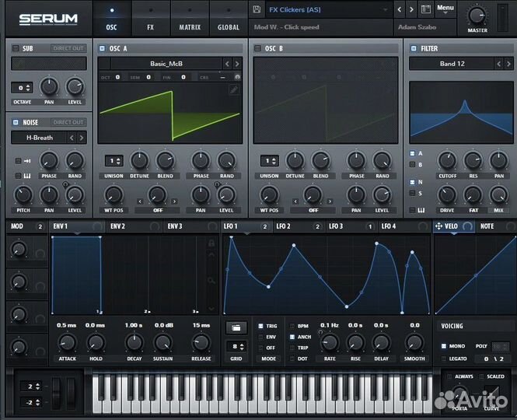
Task: Click the envelope lock icon
Action: (211, 243)
